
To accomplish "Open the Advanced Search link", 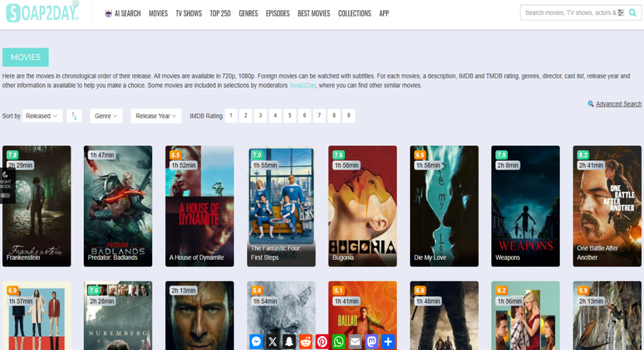I will tap(618, 103).
